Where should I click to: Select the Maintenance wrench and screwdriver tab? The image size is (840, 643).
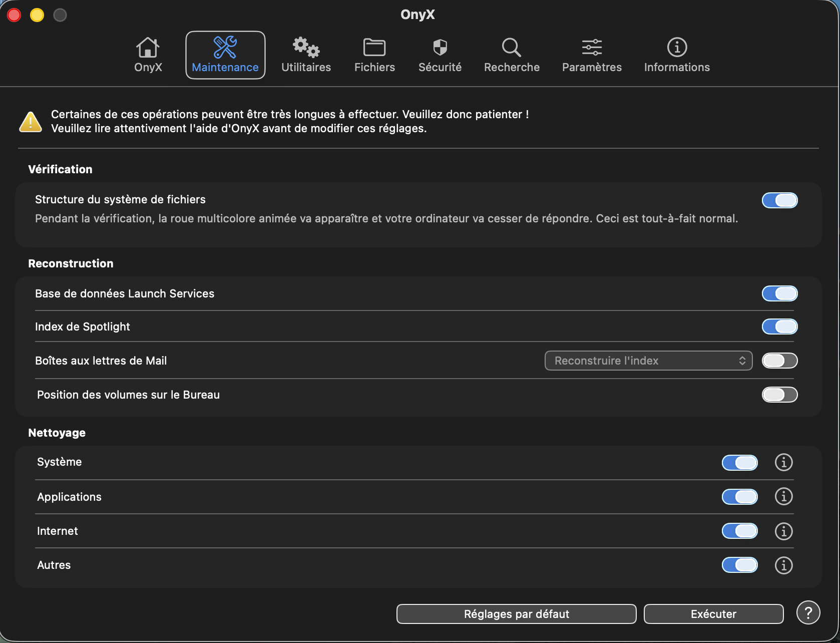pyautogui.click(x=225, y=55)
